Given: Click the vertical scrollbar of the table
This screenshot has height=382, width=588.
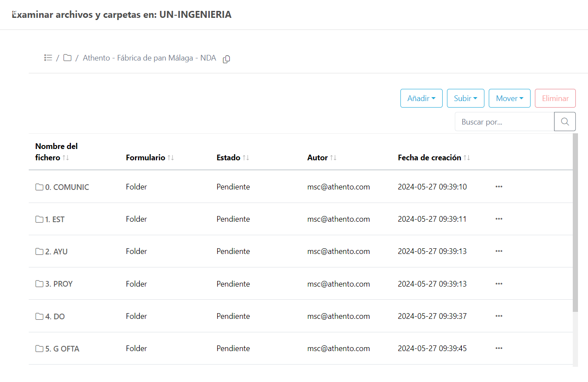Looking at the screenshot, I should [x=575, y=222].
